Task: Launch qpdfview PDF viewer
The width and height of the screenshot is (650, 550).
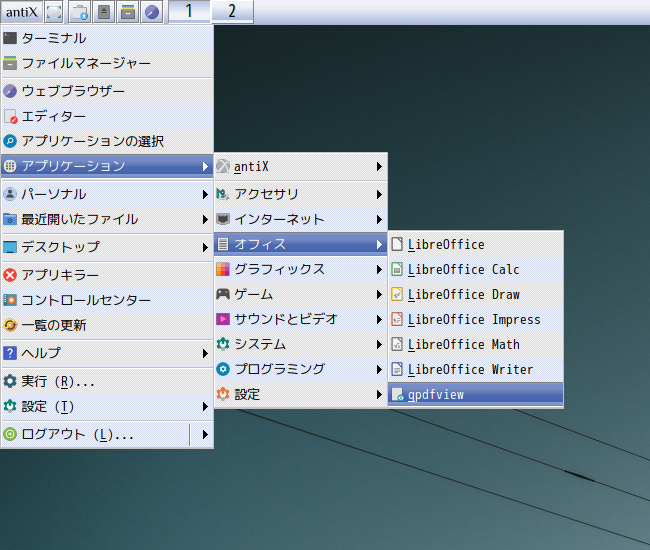Action: (476, 395)
